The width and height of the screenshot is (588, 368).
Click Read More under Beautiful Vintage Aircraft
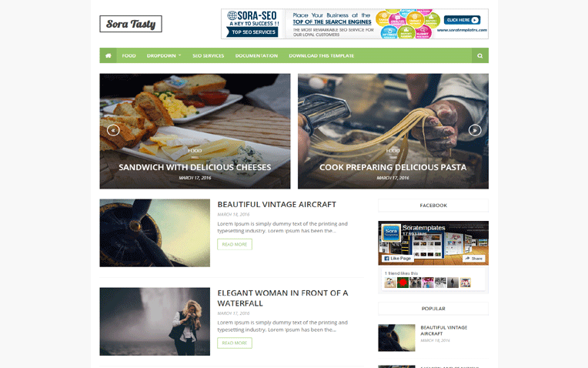coord(235,244)
